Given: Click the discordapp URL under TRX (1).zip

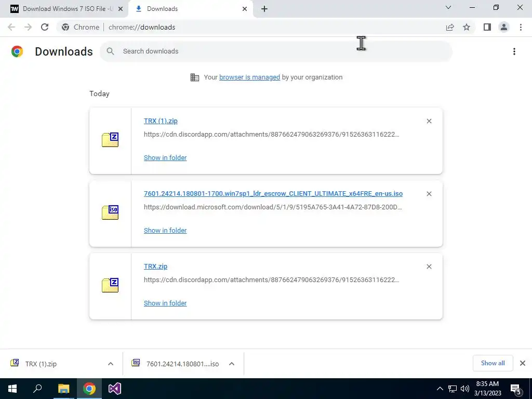Looking at the screenshot, I should (271, 135).
